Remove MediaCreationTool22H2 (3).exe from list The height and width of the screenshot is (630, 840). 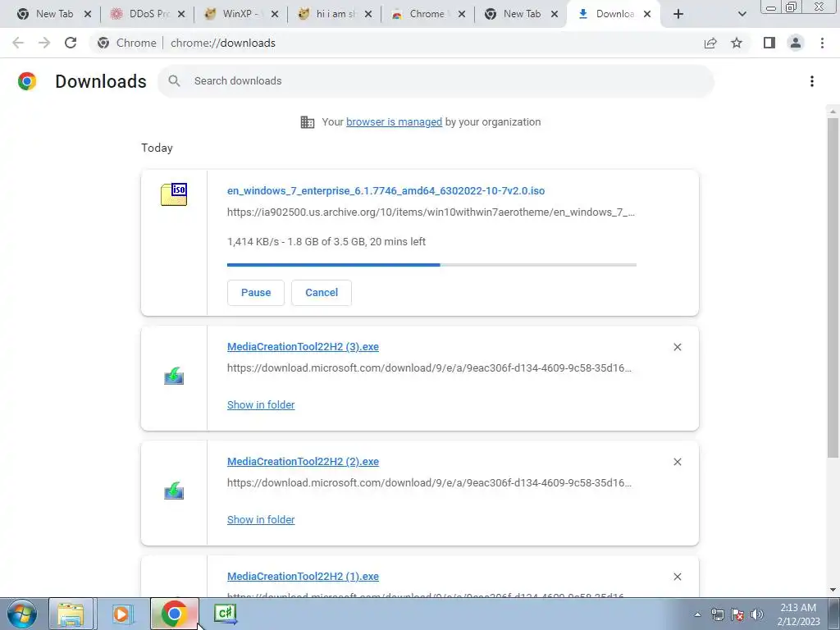click(677, 347)
